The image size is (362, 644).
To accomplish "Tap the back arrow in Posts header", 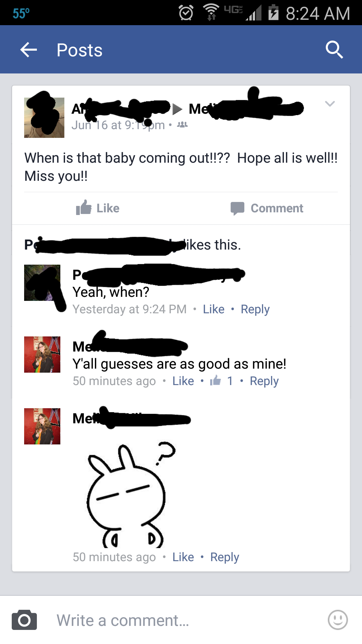I will (28, 50).
